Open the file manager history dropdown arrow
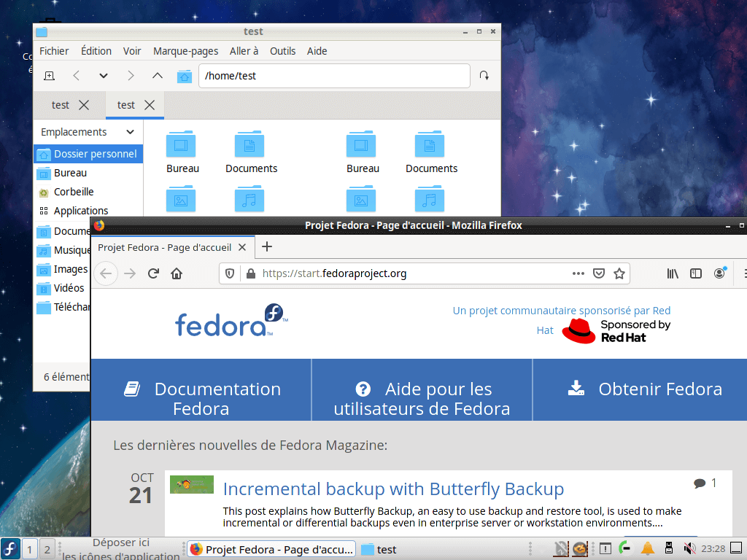Screen dimensions: 747x560 [x=104, y=76]
